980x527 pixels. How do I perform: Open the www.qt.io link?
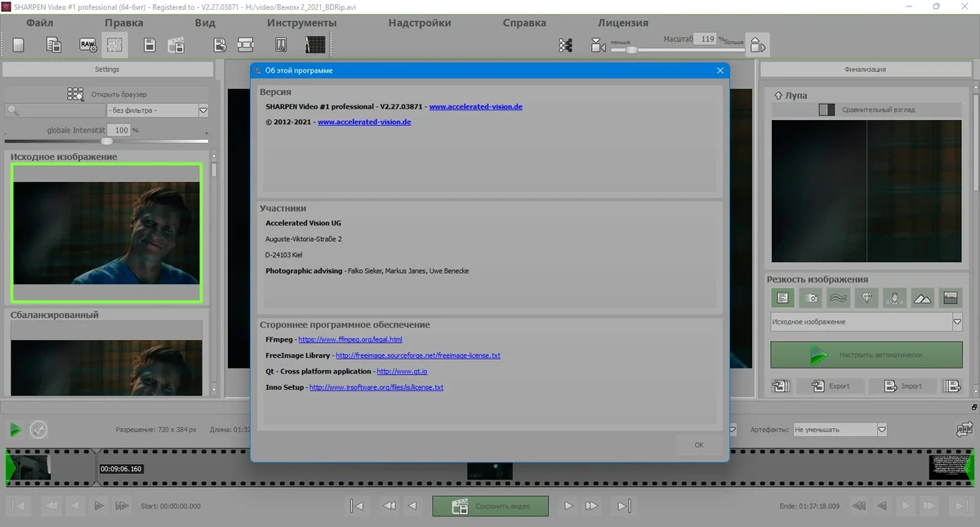pos(403,371)
